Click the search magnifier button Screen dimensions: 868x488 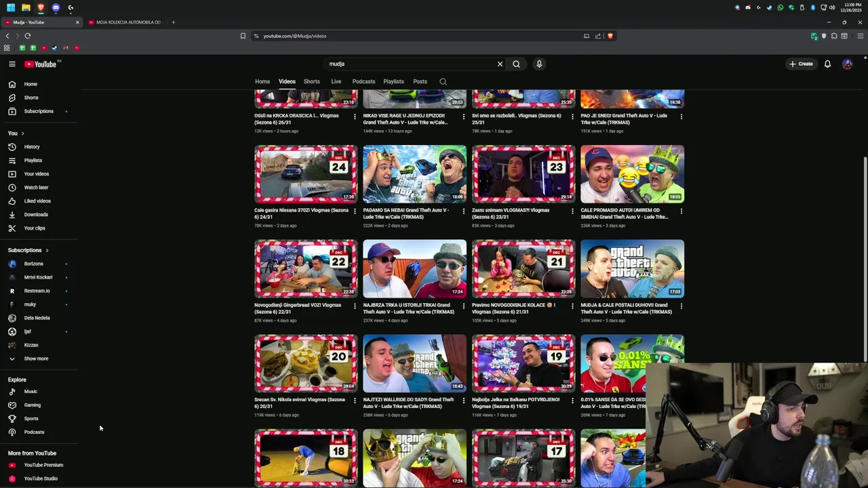click(516, 64)
